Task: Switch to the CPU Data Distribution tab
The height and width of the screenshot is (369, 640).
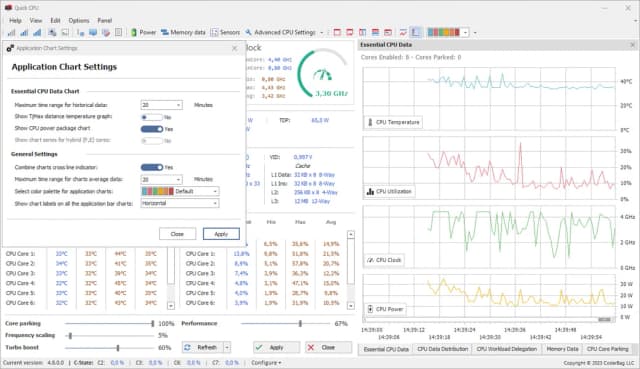Action: coord(442,349)
